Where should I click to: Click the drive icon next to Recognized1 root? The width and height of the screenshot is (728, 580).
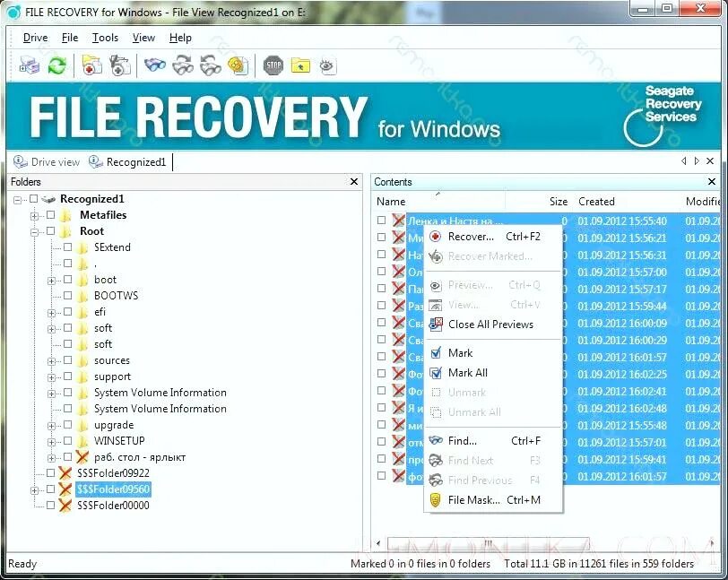point(48,199)
